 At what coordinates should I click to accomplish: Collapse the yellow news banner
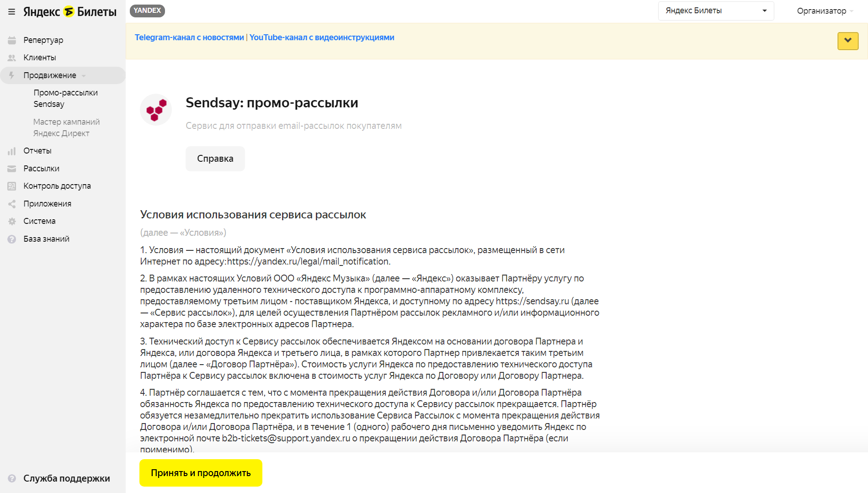[x=847, y=41]
